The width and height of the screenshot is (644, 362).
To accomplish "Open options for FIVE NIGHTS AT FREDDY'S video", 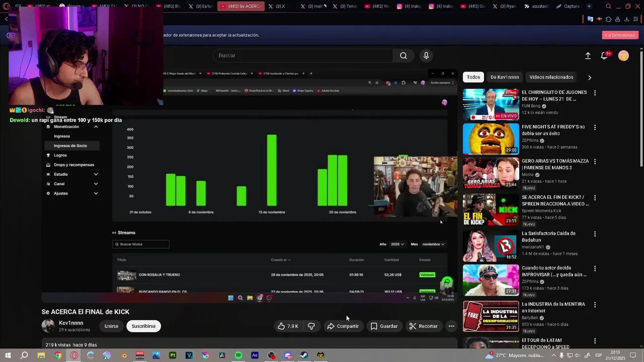I will point(595,128).
